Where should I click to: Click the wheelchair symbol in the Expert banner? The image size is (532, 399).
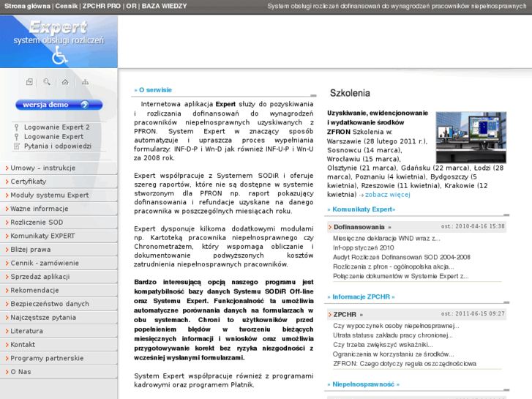click(x=59, y=55)
